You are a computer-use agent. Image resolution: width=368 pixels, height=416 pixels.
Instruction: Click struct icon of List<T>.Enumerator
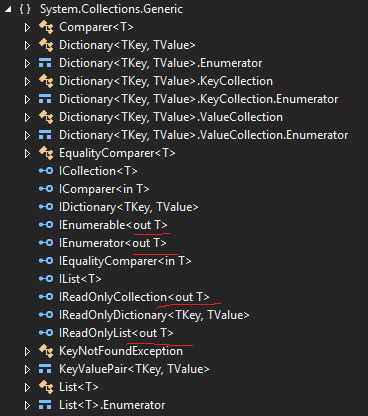(45, 405)
